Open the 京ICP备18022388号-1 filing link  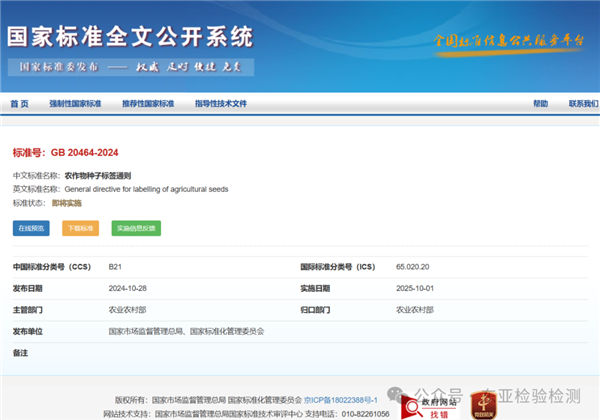tap(341, 398)
